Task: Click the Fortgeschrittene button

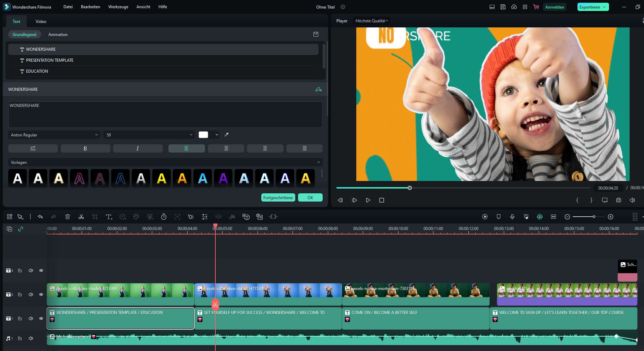Action: (x=278, y=197)
